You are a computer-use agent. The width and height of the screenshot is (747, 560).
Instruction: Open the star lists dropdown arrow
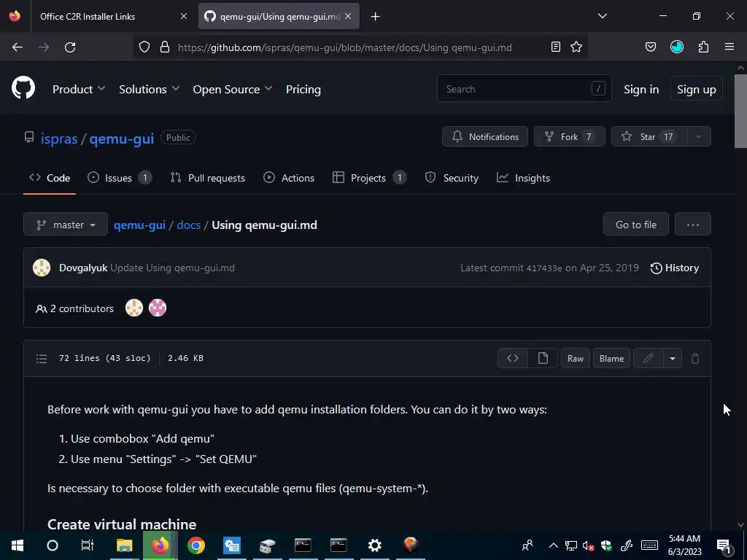pos(698,136)
